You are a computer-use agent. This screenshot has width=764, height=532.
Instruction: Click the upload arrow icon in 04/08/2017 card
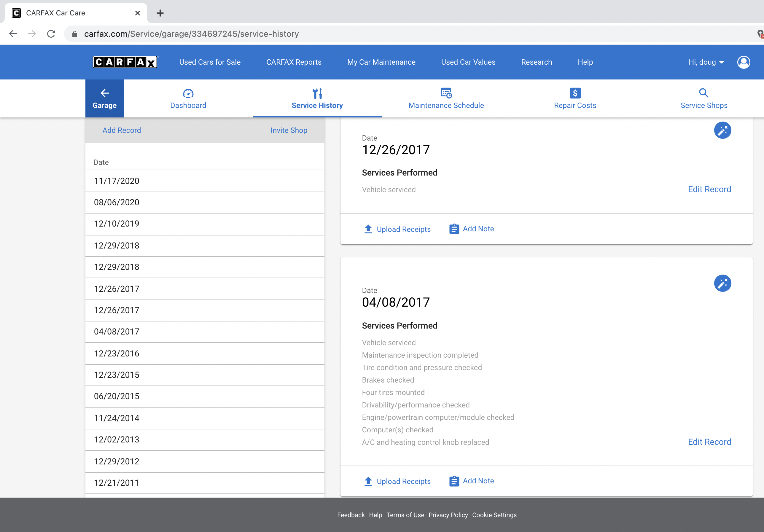pyautogui.click(x=368, y=481)
